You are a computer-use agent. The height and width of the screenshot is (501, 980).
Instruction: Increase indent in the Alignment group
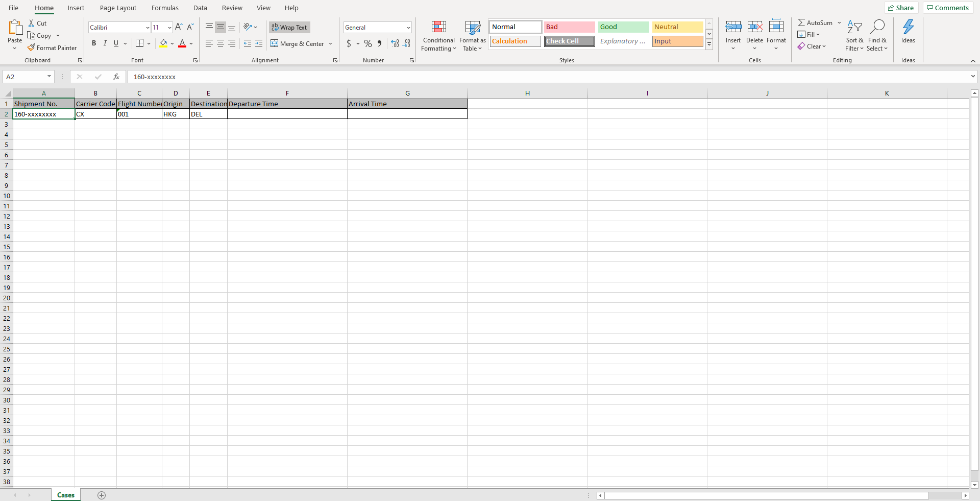(259, 43)
